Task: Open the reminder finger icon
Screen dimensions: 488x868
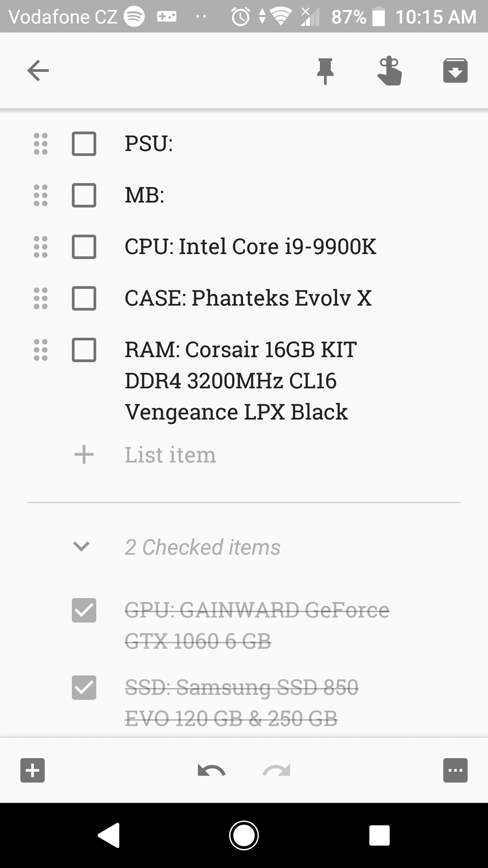Action: [x=389, y=71]
